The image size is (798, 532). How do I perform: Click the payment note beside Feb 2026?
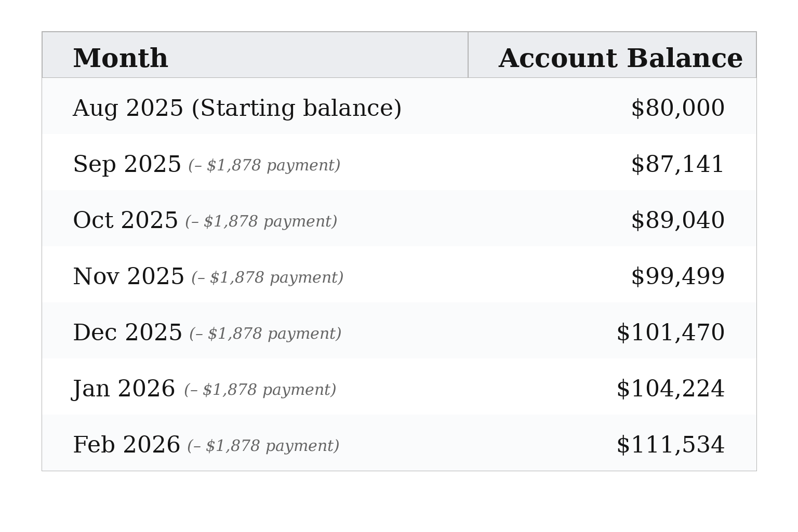pos(263,446)
